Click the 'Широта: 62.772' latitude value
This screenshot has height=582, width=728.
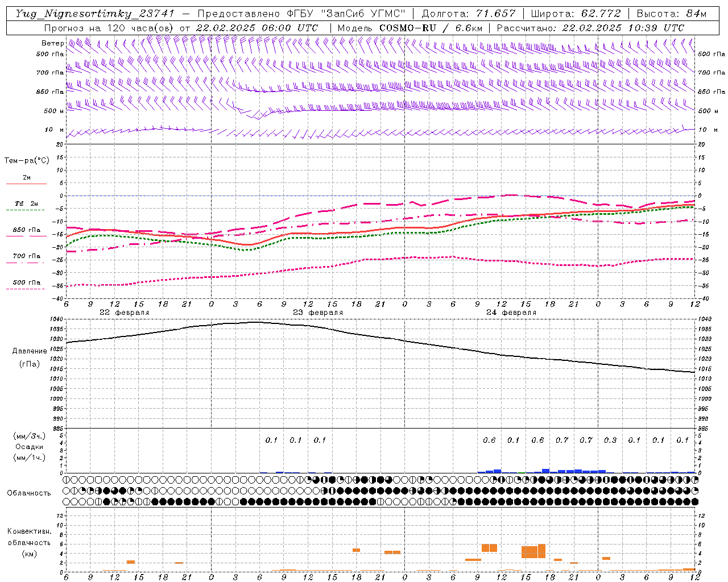tap(576, 14)
